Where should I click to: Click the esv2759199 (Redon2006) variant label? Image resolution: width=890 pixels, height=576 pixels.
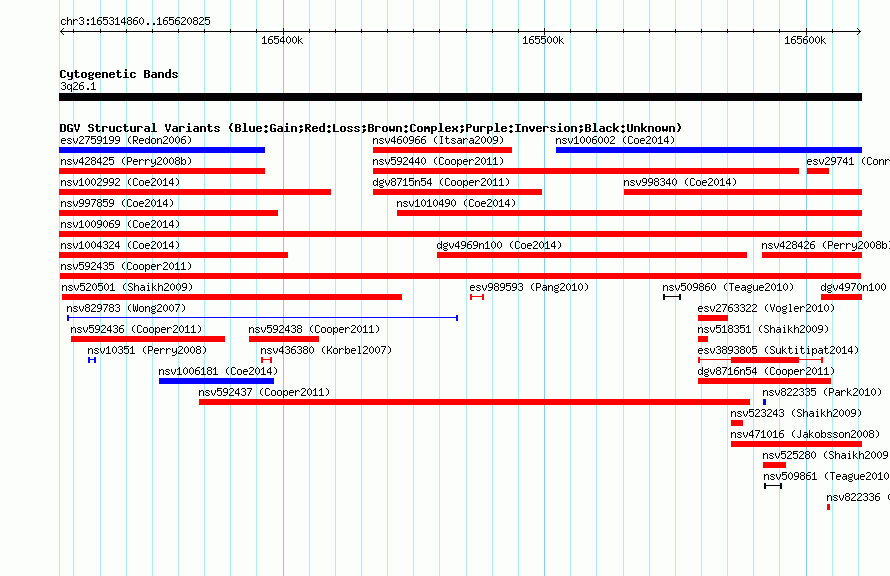(x=126, y=140)
